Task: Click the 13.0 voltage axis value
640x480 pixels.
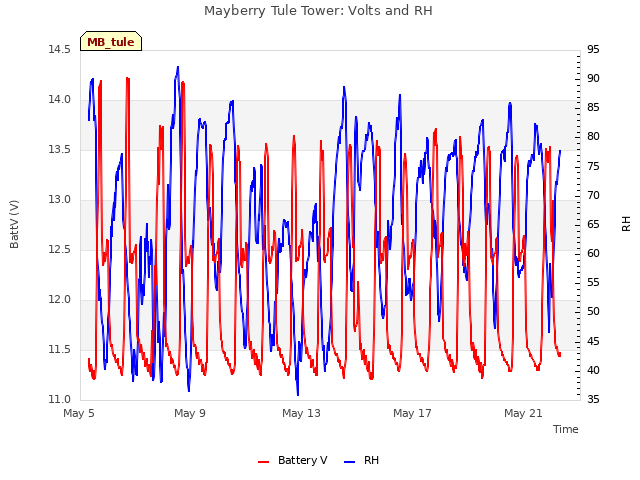Action: (x=59, y=200)
